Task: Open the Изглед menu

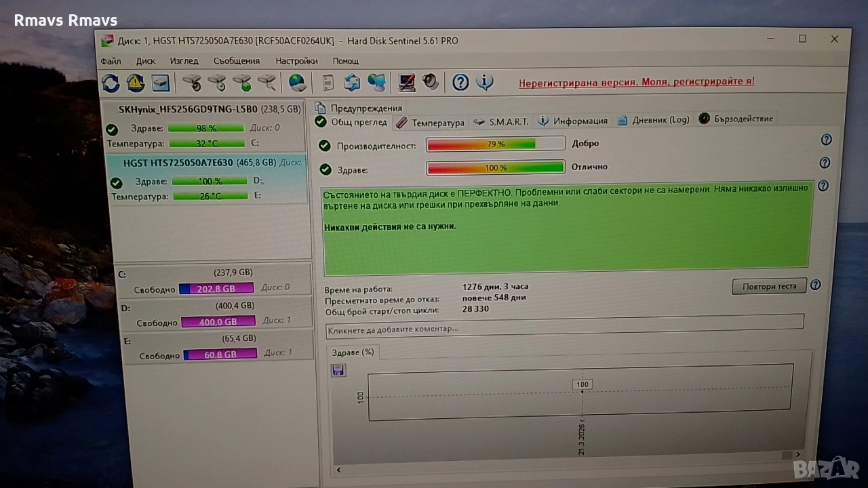Action: tap(184, 61)
